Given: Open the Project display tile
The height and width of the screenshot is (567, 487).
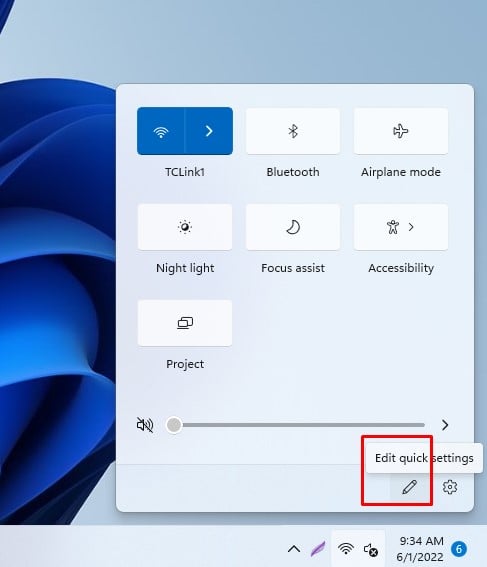Looking at the screenshot, I should click(x=185, y=323).
